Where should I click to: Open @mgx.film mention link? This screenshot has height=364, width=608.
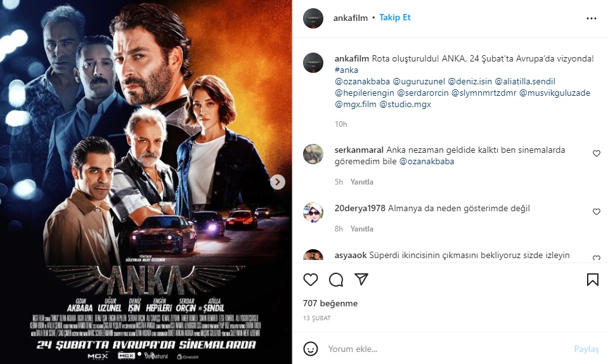click(x=356, y=104)
